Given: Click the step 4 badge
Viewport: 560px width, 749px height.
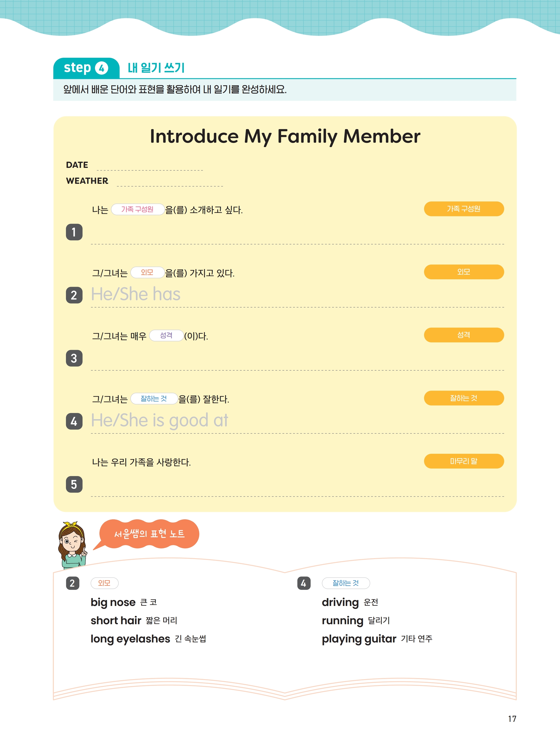Looking at the screenshot, I should pos(86,68).
